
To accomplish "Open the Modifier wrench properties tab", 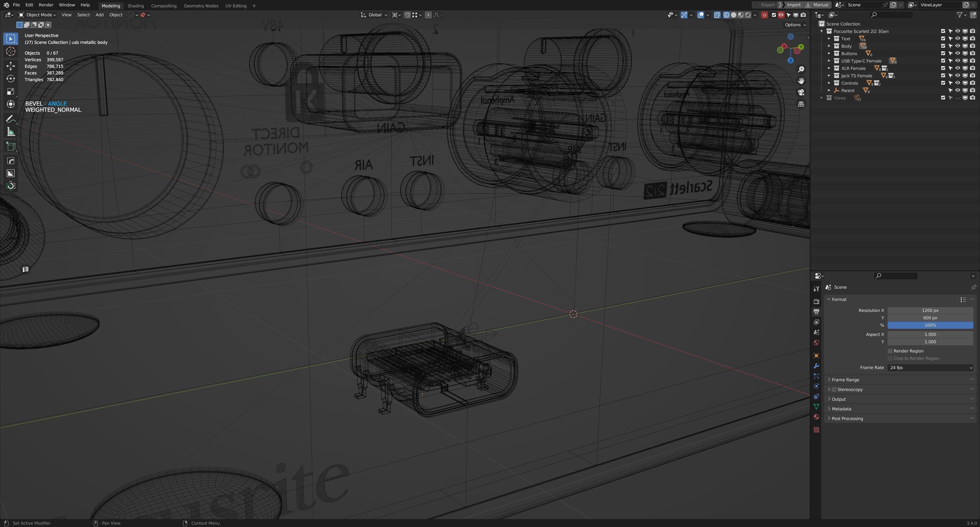I will (x=816, y=366).
